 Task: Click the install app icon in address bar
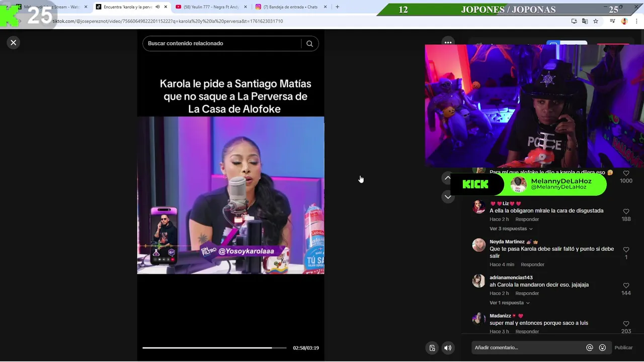pos(574,21)
